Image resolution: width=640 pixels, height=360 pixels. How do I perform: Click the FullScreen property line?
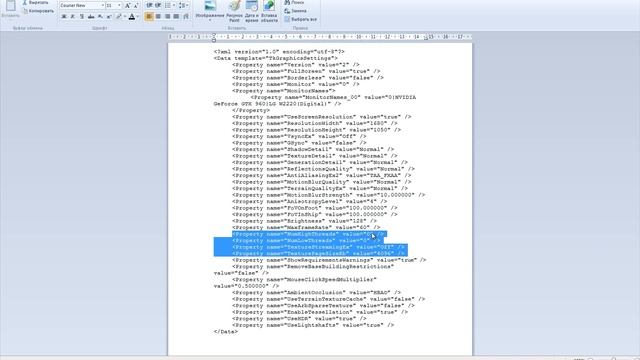[x=306, y=71]
